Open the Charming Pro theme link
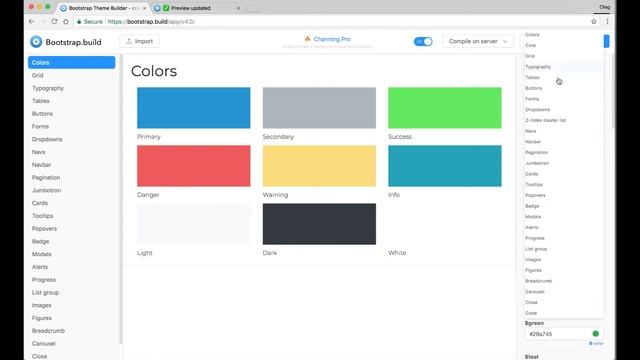Screen dimensions: 640x360 coord(332,39)
